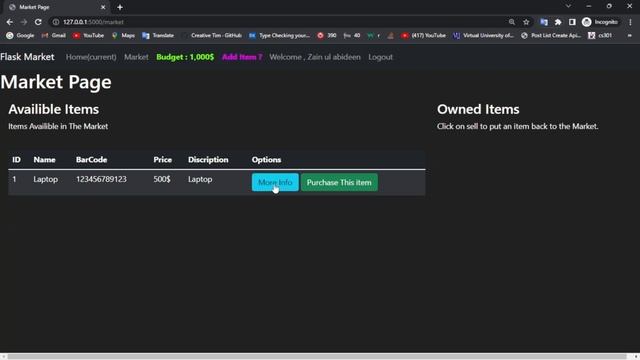The height and width of the screenshot is (360, 640).
Task: Show more bookmarks overflow chevron
Action: (629, 36)
